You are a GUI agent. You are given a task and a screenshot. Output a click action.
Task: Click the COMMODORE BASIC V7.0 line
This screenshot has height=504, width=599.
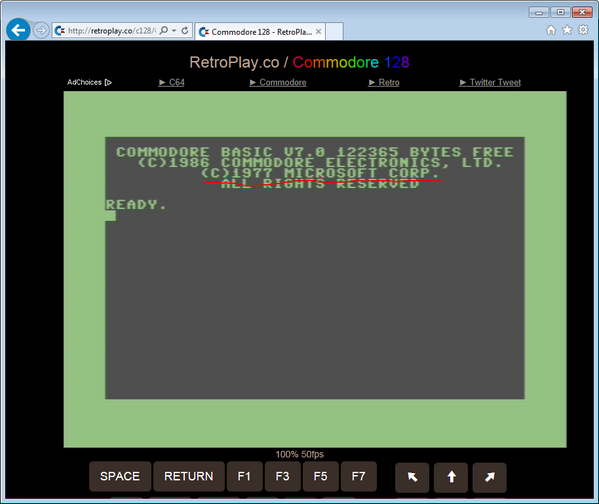coord(315,152)
